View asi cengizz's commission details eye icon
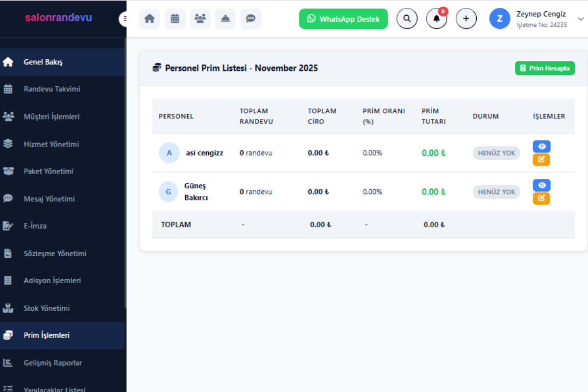Image resolution: width=588 pixels, height=392 pixels. click(541, 147)
